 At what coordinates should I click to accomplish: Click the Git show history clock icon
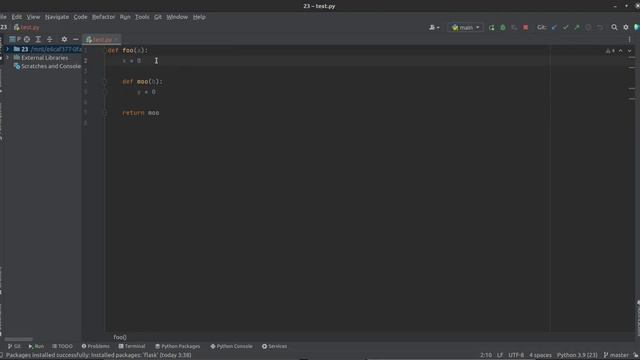pyautogui.click(x=588, y=27)
